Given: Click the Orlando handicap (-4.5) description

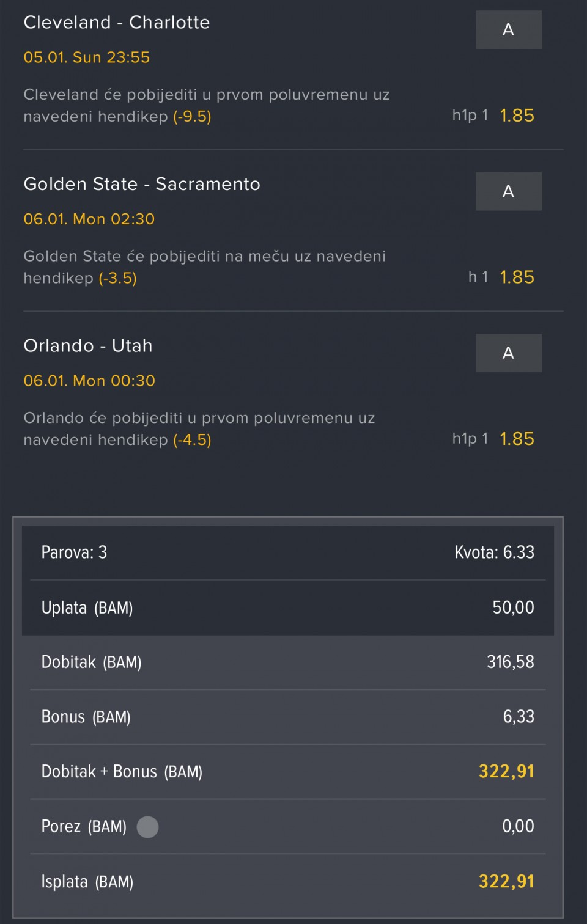Looking at the screenshot, I should [199, 428].
